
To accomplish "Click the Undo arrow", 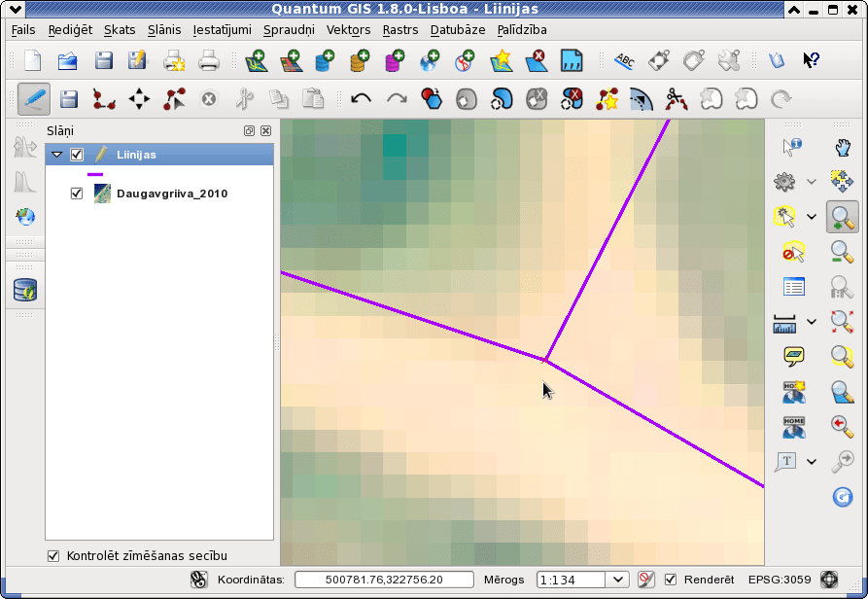I will [x=361, y=99].
